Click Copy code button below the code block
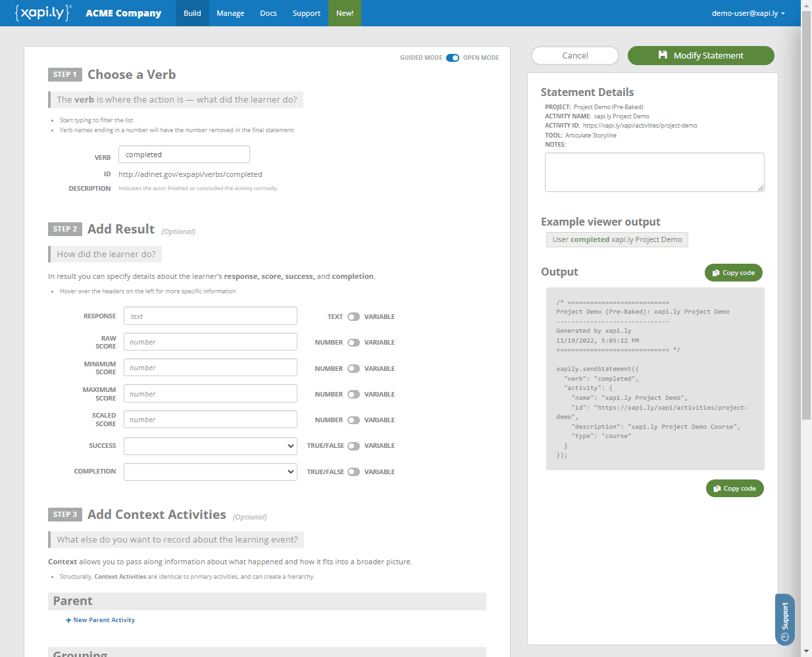This screenshot has height=657, width=812. tap(735, 489)
